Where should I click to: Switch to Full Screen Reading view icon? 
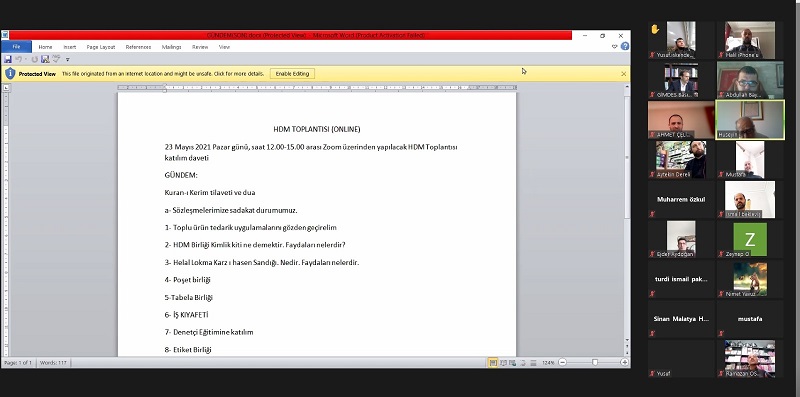[504, 363]
